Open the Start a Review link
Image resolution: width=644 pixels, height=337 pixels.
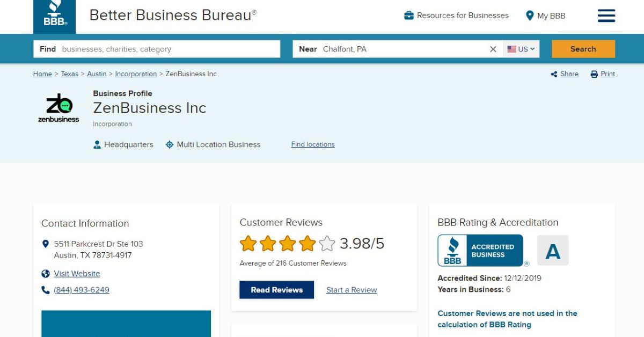pos(352,290)
